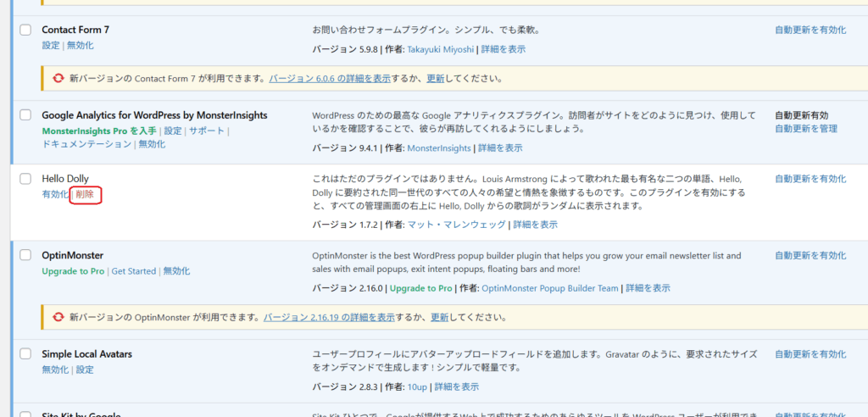Click 無効化 under OptinMonster
868x417 pixels.
click(x=176, y=271)
